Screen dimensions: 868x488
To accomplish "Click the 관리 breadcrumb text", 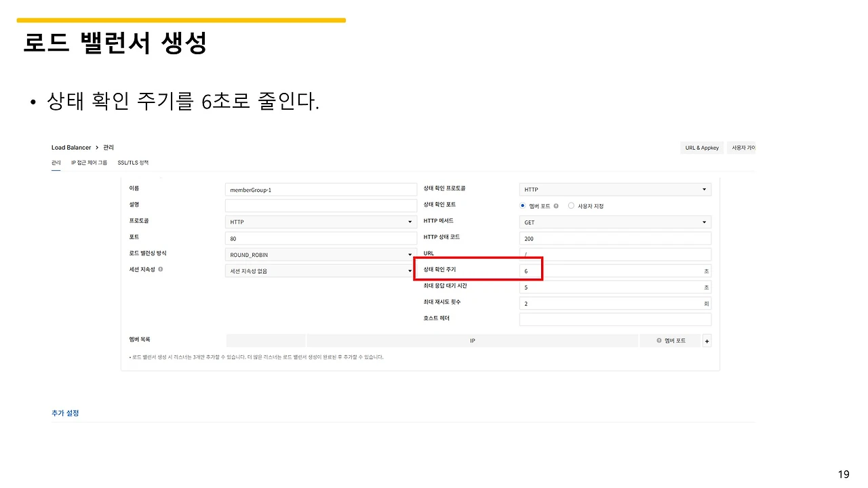I will (x=108, y=147).
